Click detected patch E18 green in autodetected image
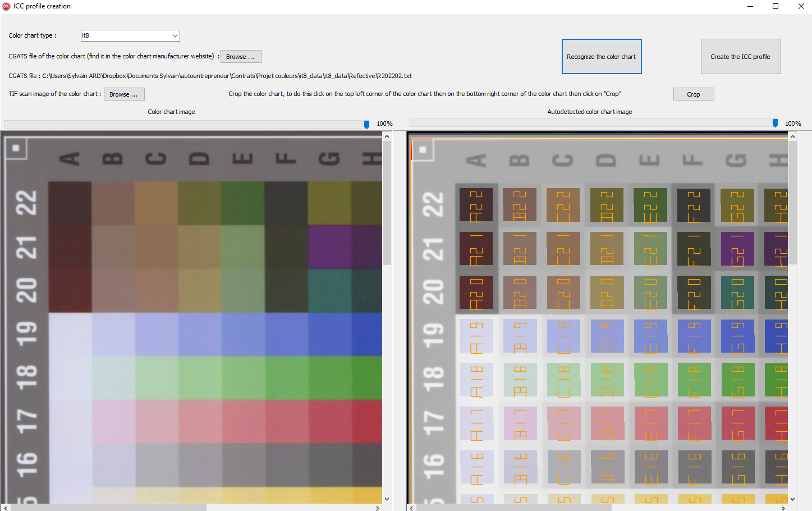The width and height of the screenshot is (812, 511). click(650, 380)
